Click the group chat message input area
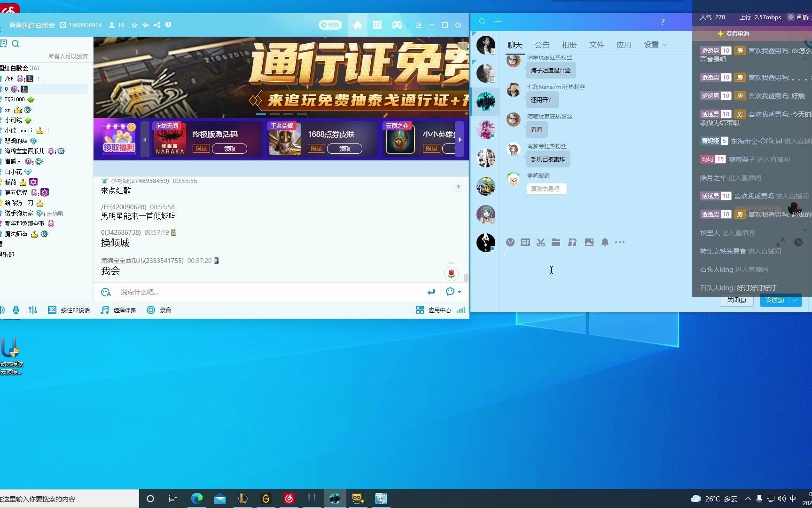 click(597, 270)
